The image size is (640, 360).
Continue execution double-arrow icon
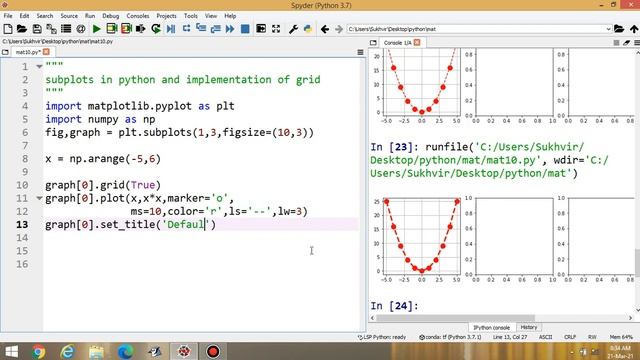(x=230, y=29)
